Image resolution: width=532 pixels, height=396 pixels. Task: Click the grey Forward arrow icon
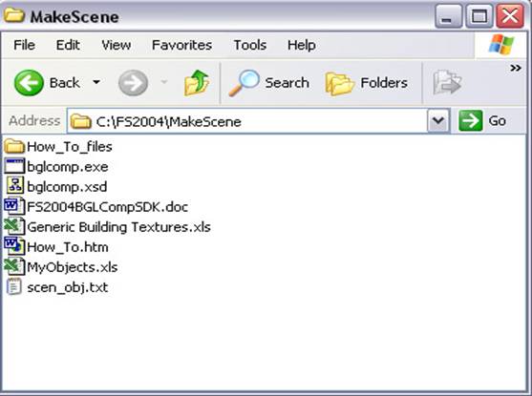tap(133, 83)
